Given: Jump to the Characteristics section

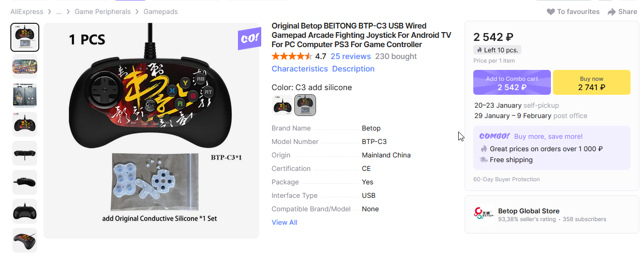Looking at the screenshot, I should (x=299, y=69).
